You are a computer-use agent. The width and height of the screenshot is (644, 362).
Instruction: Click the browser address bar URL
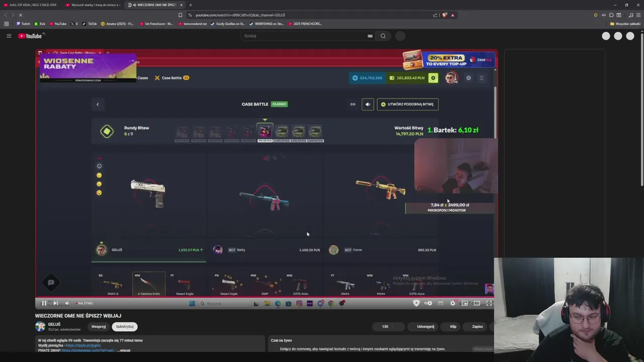coord(240,15)
